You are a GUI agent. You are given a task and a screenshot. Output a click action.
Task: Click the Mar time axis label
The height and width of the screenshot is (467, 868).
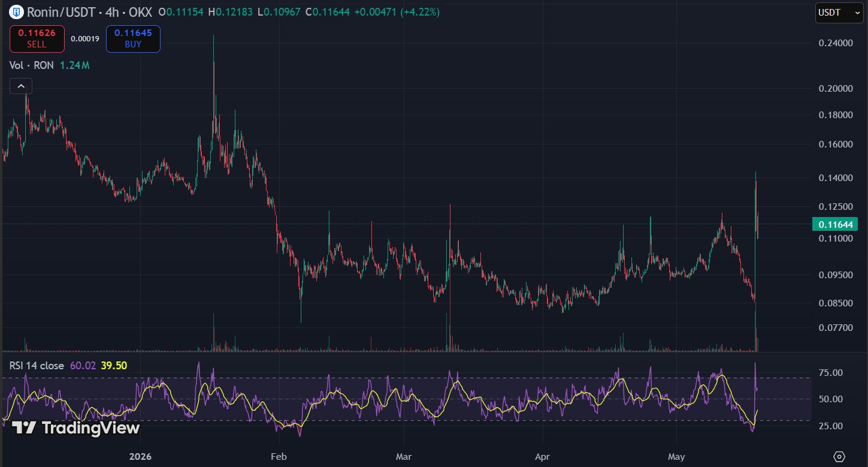point(404,456)
